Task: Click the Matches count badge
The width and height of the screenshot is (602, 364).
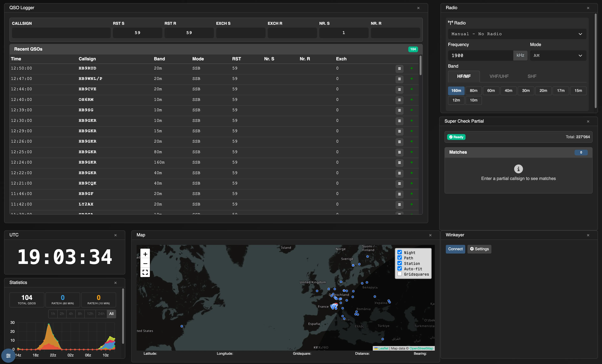Action: click(x=581, y=153)
